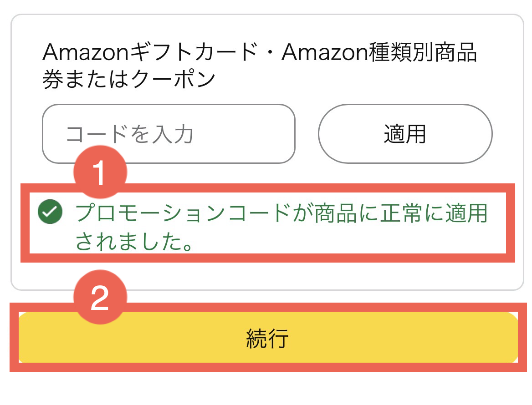Select the gift card and coupon heading
532x405 pixels.
coord(259,66)
